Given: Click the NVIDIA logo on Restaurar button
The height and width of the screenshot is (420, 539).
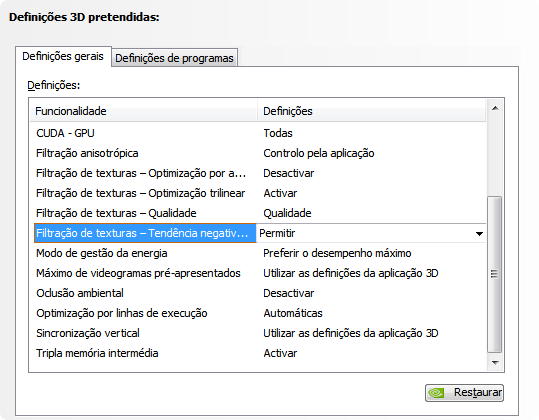Looking at the screenshot, I should pyautogui.click(x=437, y=393).
